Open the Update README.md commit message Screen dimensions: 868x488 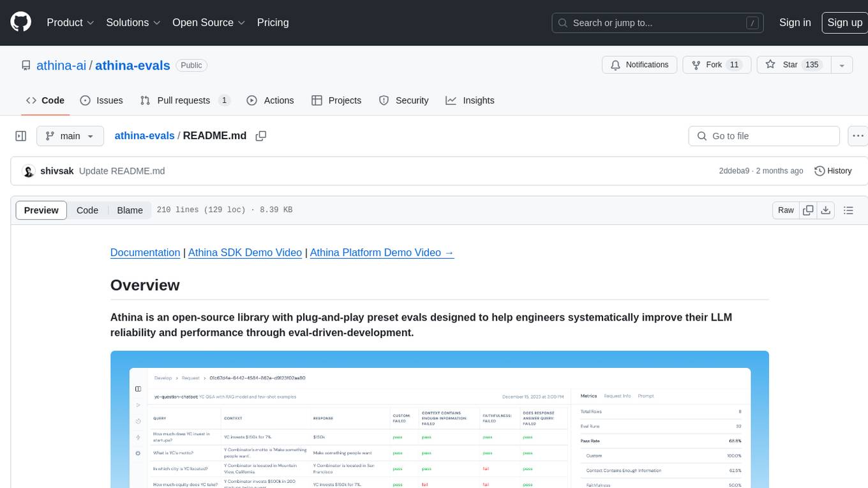122,171
